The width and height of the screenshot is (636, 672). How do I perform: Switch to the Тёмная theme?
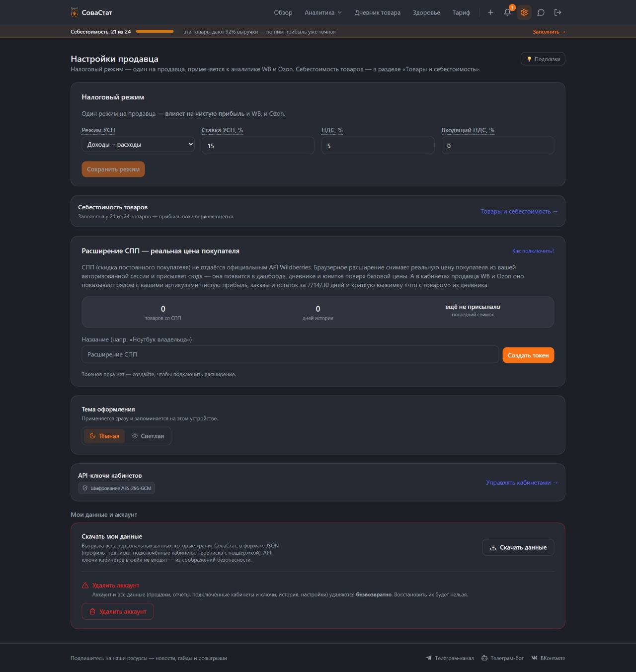click(104, 436)
